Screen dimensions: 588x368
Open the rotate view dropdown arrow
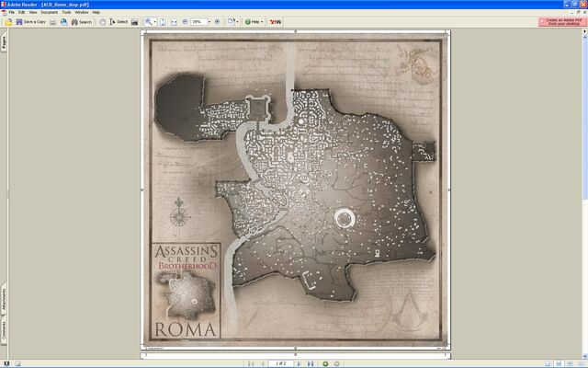[x=237, y=22]
